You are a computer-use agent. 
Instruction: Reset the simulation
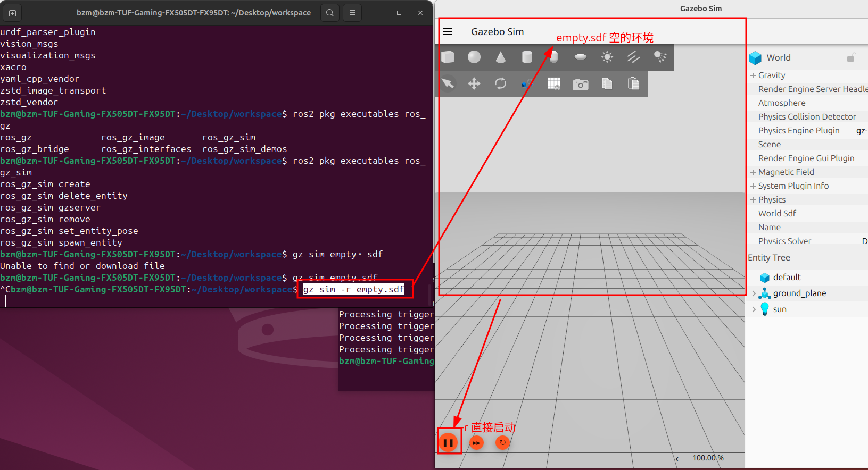coord(502,442)
